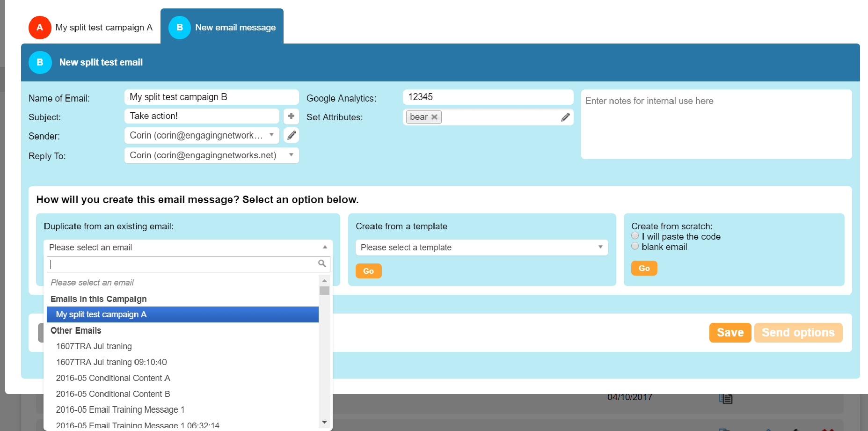Click the magnifier in the email search box
Image resolution: width=868 pixels, height=431 pixels.
322,263
